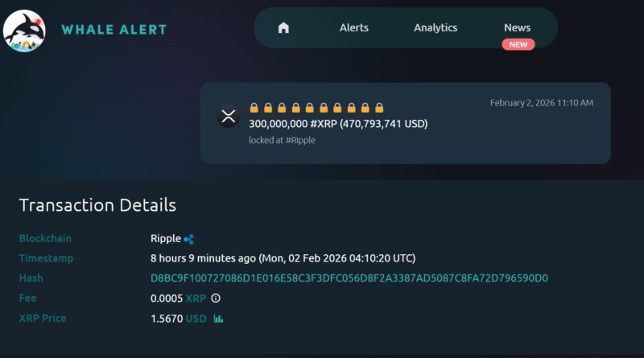Go to Home via house icon
The width and height of the screenshot is (644, 358).
pyautogui.click(x=283, y=27)
